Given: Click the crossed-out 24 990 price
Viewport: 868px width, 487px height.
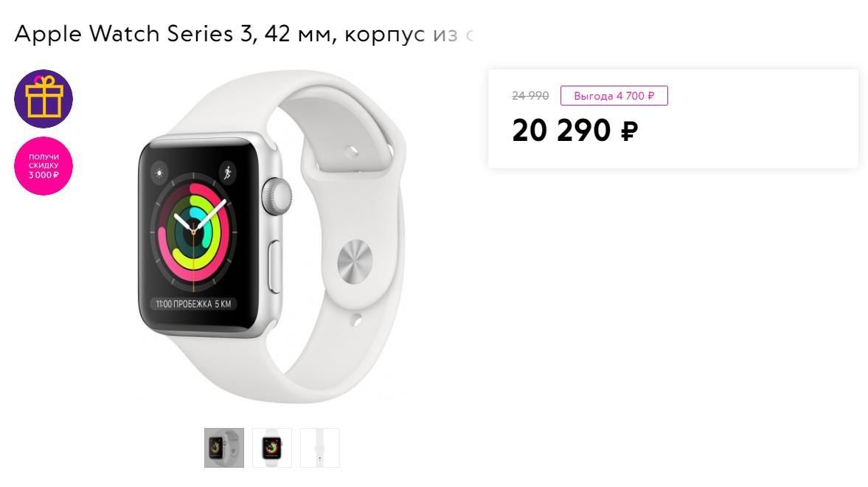Looking at the screenshot, I should [530, 96].
